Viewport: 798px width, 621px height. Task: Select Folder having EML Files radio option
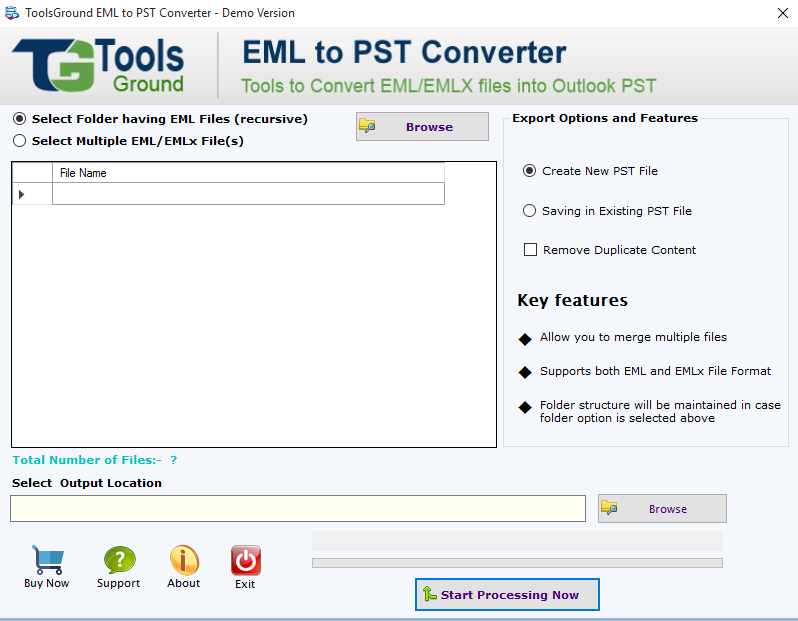(x=19, y=119)
